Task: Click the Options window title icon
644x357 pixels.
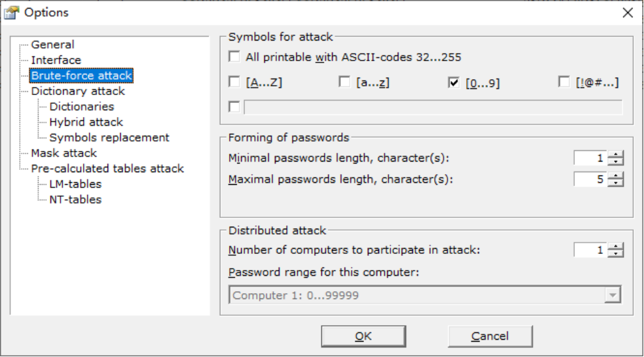Action: pyautogui.click(x=11, y=12)
